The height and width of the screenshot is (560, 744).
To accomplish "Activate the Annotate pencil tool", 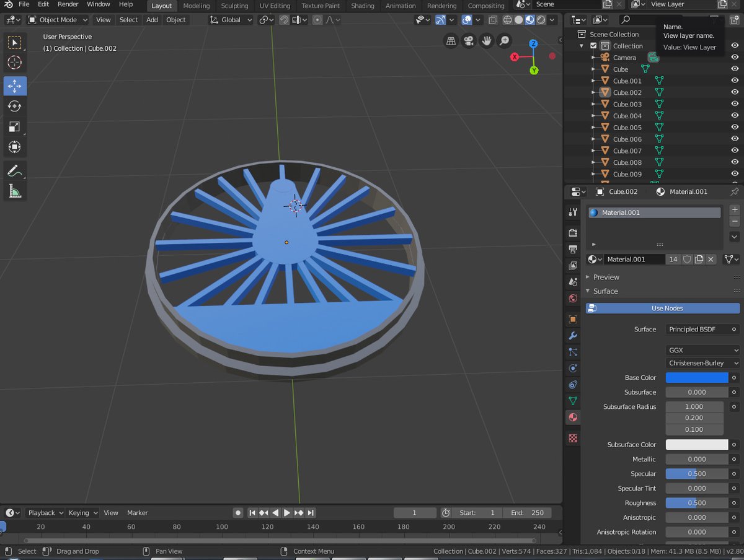I will point(15,170).
